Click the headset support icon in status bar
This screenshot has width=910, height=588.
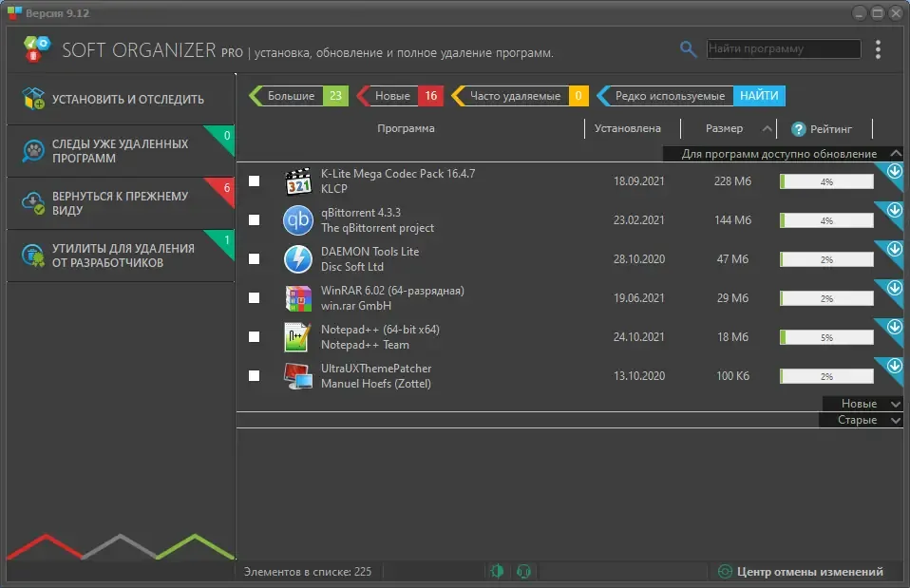pos(523,571)
